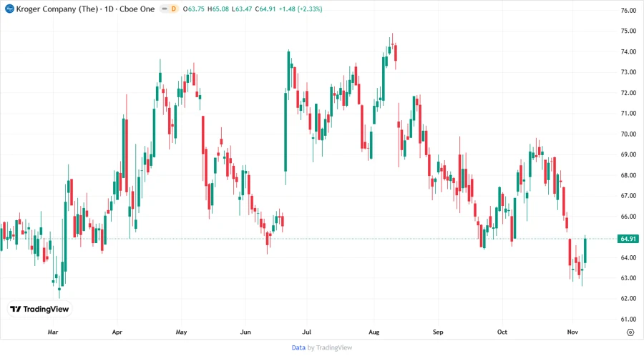Click the May label on time axis

(x=181, y=332)
